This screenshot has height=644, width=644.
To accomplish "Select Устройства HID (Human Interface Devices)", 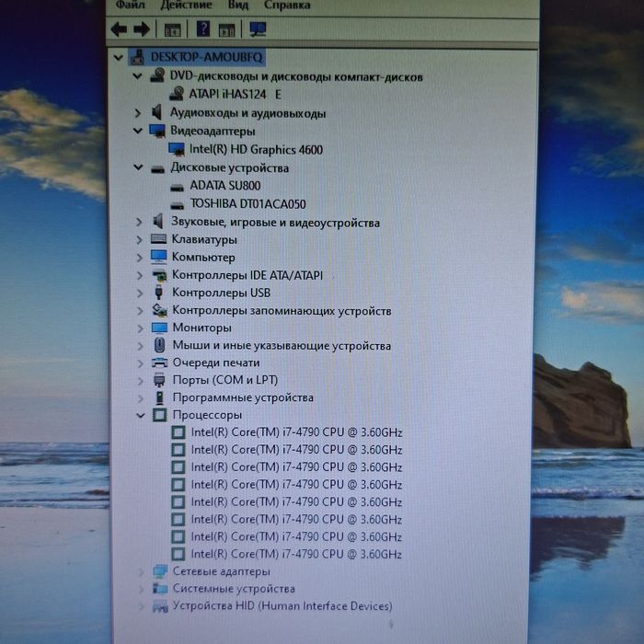I will (282, 606).
